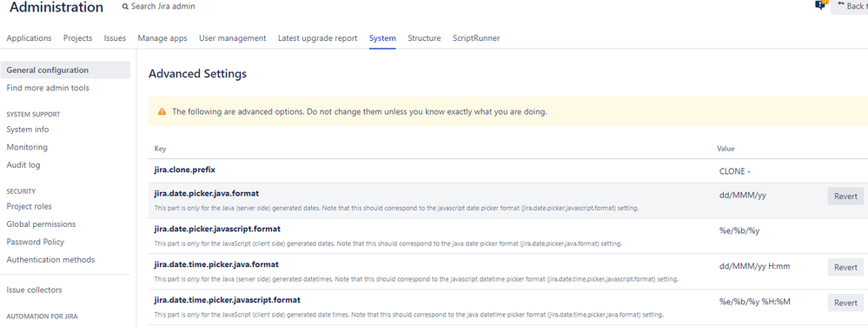Edit the CLONE - value
Screen dimensions: 868x327
[x=734, y=172]
